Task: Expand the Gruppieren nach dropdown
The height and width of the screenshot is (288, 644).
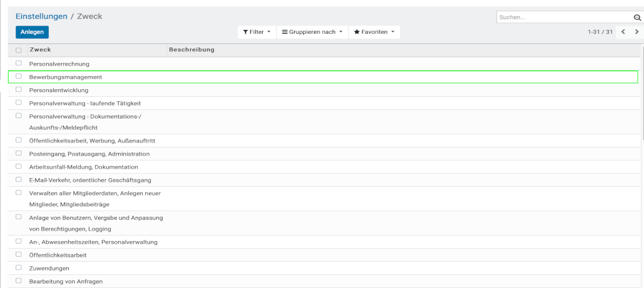Action: (x=312, y=32)
